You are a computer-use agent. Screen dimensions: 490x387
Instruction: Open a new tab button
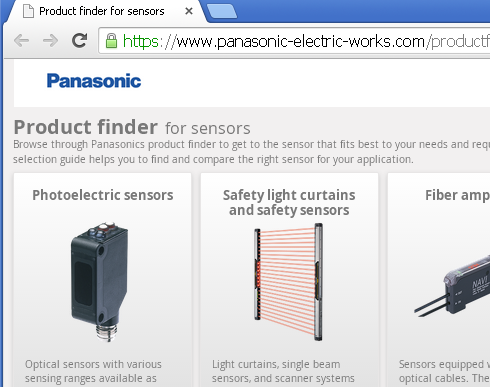click(221, 11)
